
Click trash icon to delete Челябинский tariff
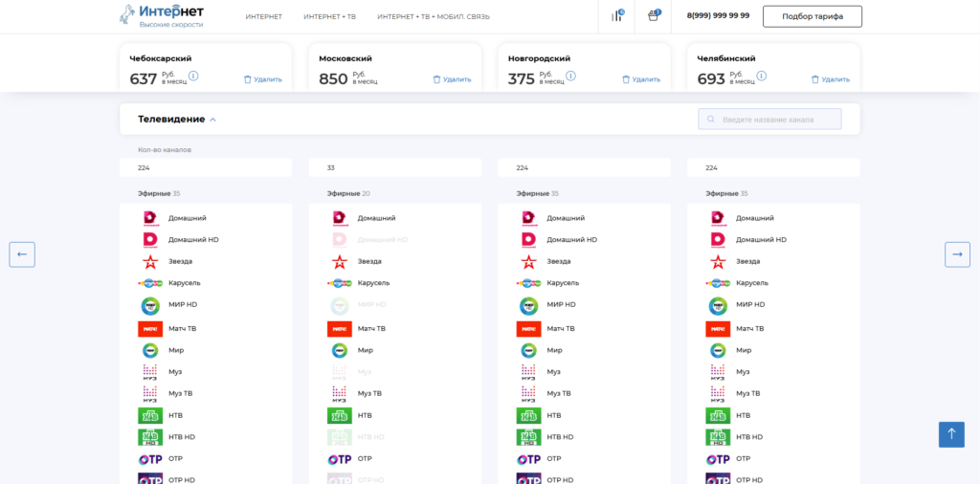[x=815, y=79]
